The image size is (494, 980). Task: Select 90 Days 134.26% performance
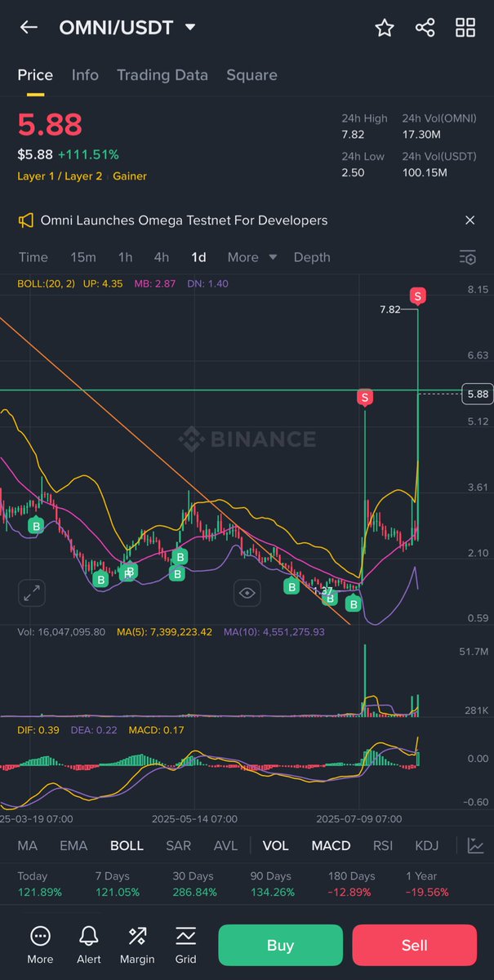272,884
